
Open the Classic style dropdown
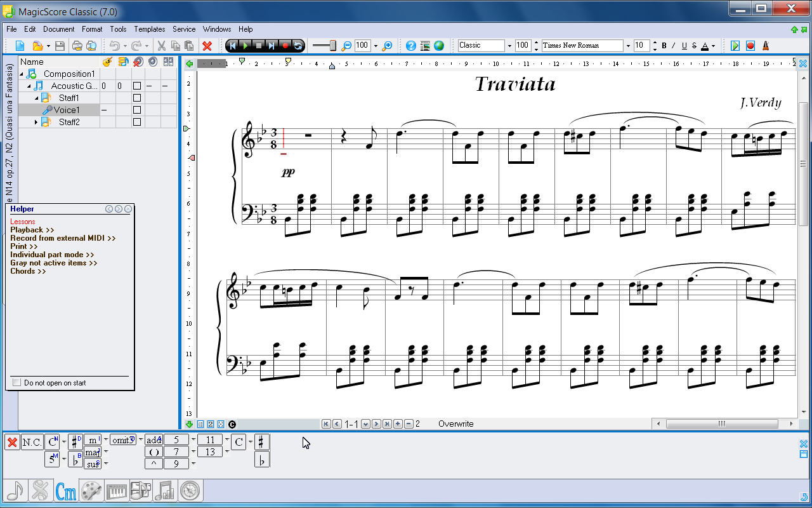click(x=509, y=46)
